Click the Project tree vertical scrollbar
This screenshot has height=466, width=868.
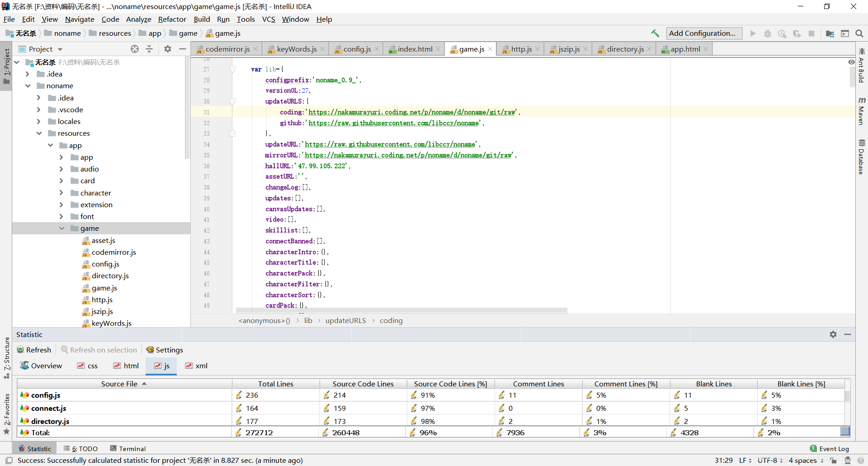pyautogui.click(x=187, y=109)
